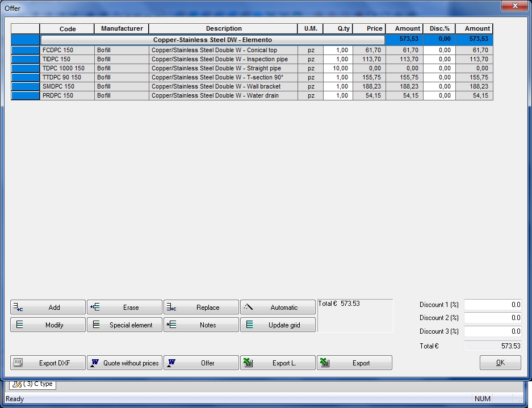Open the Special element dialog

124,325
